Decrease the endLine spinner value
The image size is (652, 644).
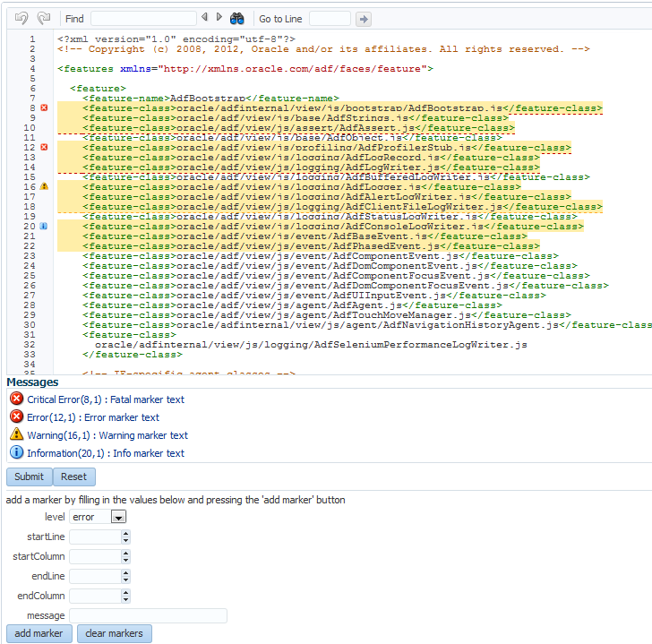pyautogui.click(x=125, y=580)
